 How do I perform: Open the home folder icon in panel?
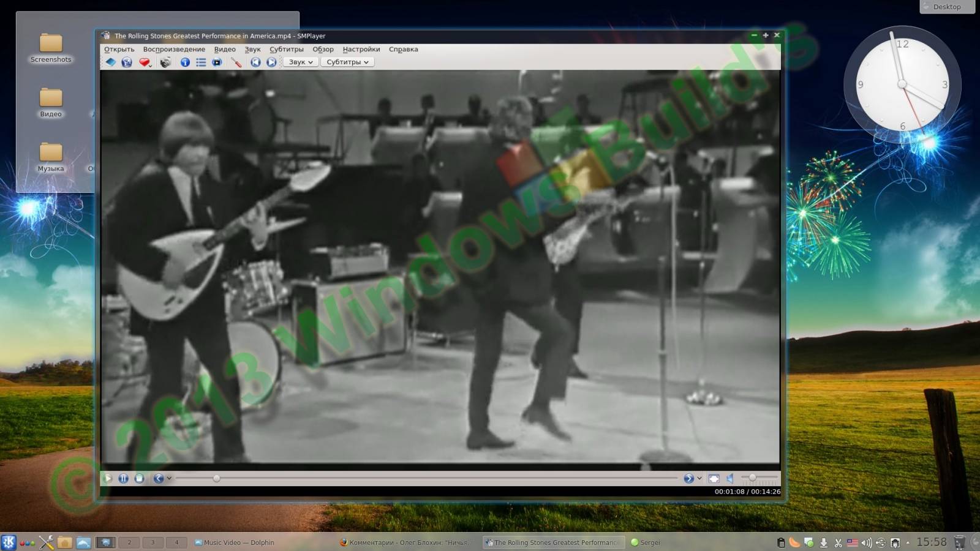pos(65,542)
